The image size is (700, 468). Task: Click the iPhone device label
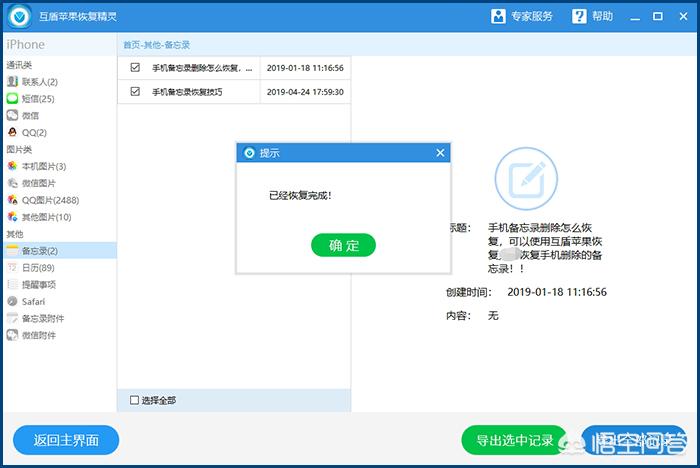pos(25,45)
